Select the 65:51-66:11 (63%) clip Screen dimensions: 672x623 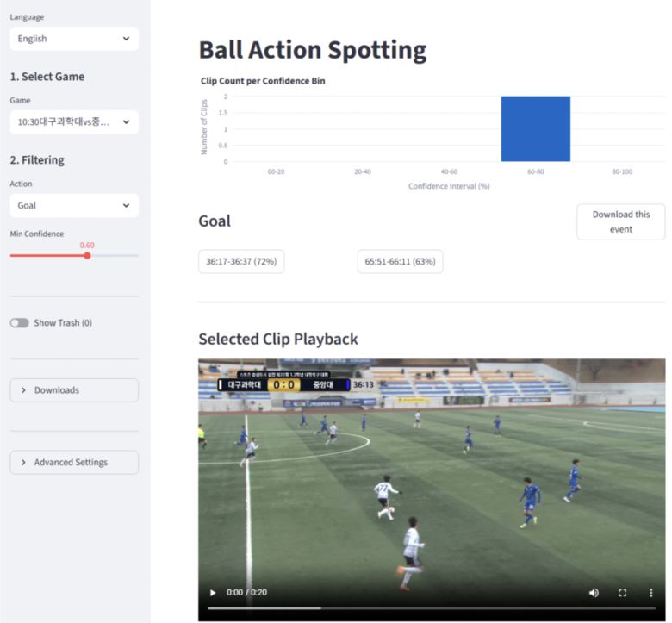400,262
